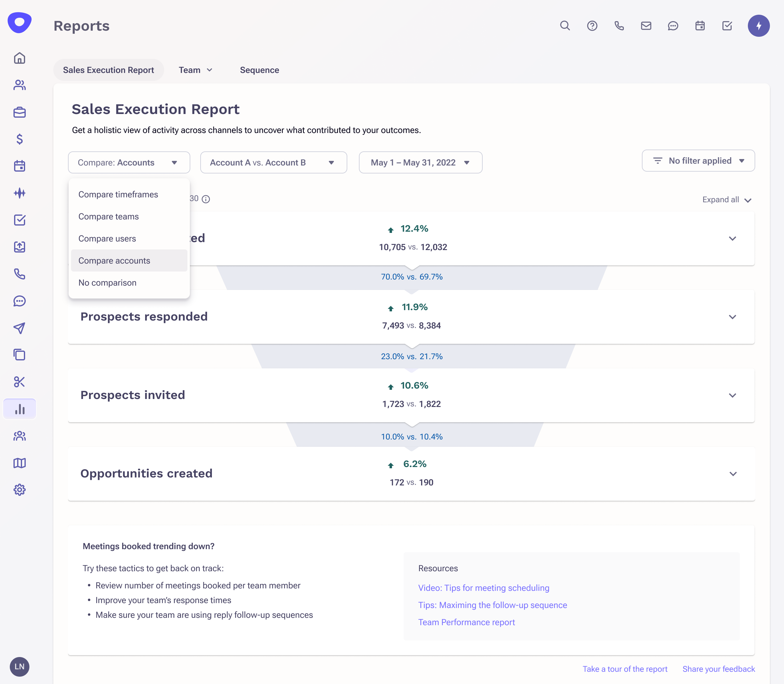Select the Tasks checkbox icon in sidebar
This screenshot has width=784, height=684.
click(20, 220)
